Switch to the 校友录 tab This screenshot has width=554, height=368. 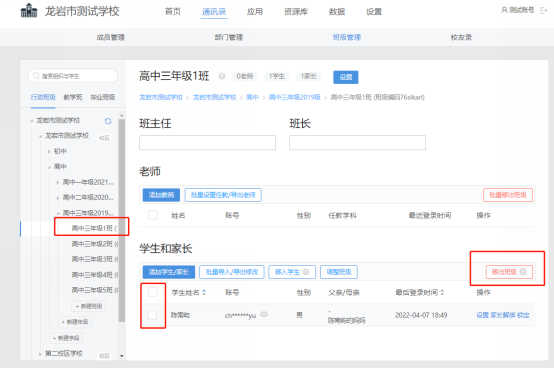click(x=461, y=37)
